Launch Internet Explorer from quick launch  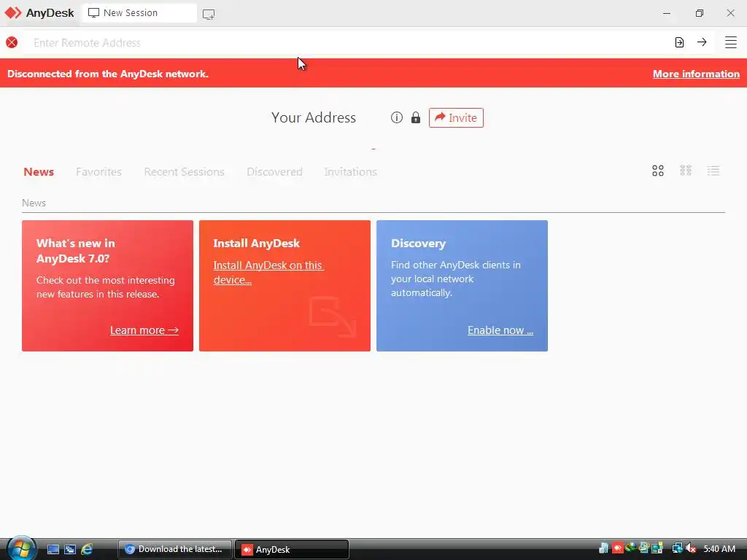tap(87, 549)
